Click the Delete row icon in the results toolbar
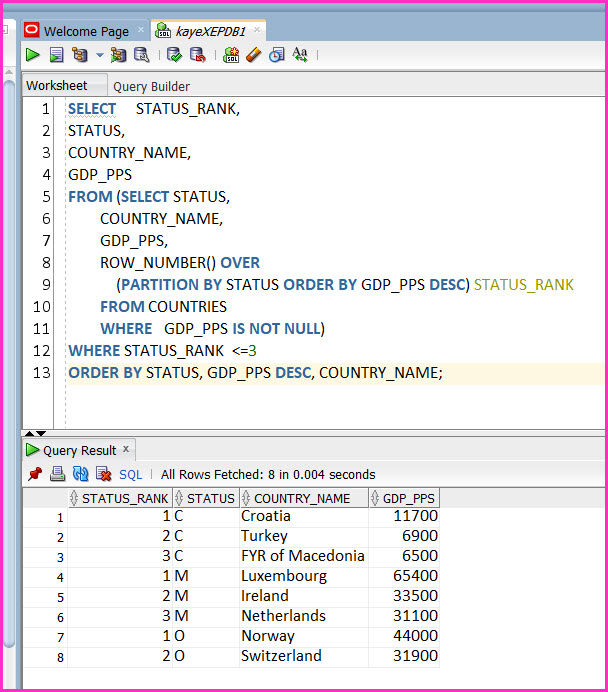 tap(104, 474)
